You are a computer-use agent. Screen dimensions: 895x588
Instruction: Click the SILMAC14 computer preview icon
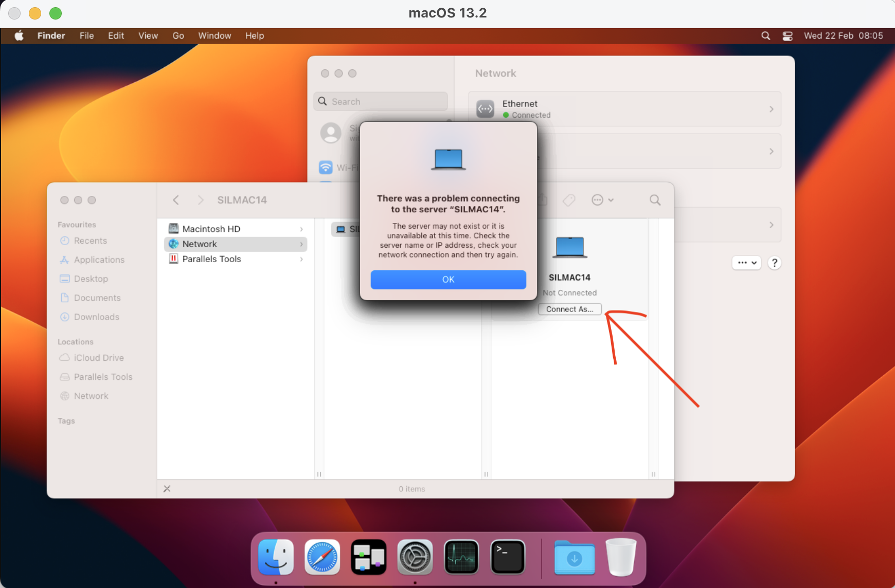tap(569, 247)
